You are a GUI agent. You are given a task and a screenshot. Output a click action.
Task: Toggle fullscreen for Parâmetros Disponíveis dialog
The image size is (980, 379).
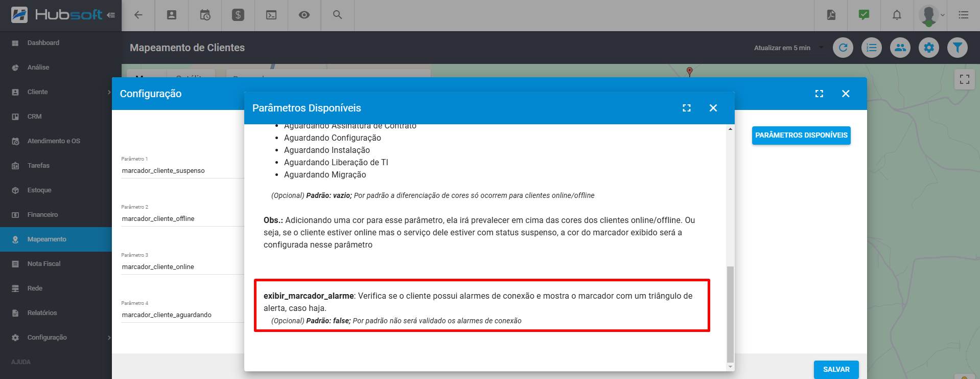(x=686, y=108)
